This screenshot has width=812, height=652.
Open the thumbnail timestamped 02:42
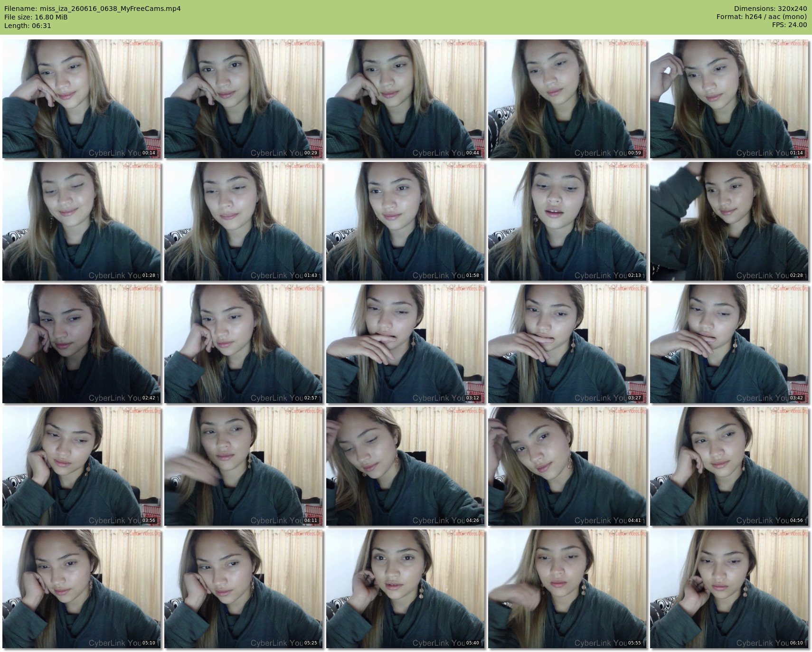click(82, 344)
